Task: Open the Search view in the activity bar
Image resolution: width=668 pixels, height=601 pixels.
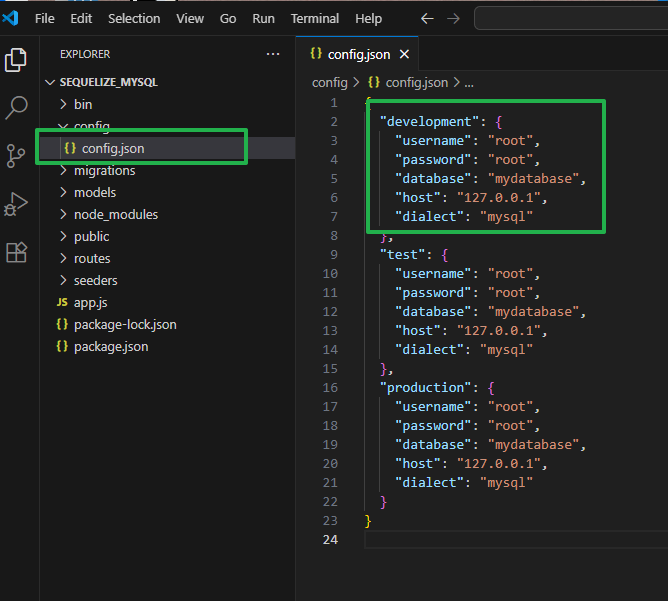Action: coord(17,107)
